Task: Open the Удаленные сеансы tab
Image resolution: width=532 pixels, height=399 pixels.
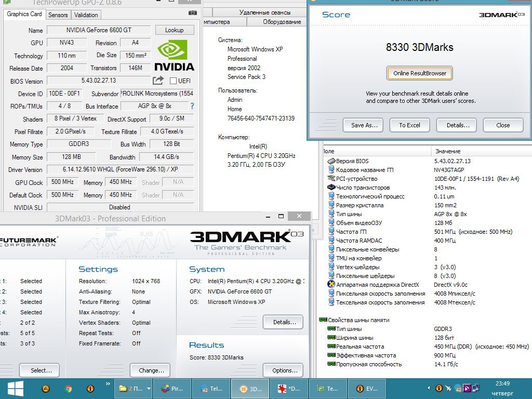Action: [264, 12]
